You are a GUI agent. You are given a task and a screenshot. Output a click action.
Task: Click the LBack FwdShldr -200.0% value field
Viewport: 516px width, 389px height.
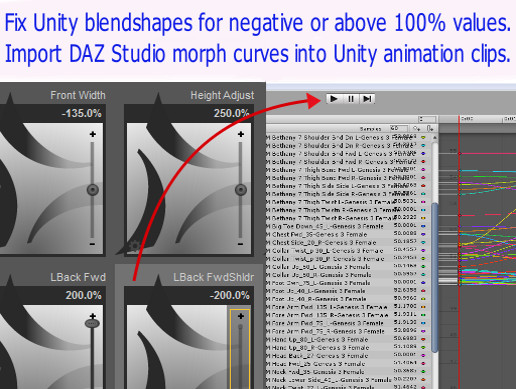(230, 295)
